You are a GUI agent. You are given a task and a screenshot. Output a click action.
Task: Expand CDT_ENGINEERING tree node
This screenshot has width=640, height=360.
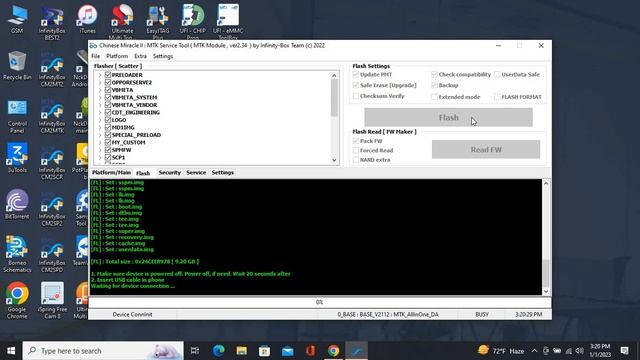tap(100, 112)
